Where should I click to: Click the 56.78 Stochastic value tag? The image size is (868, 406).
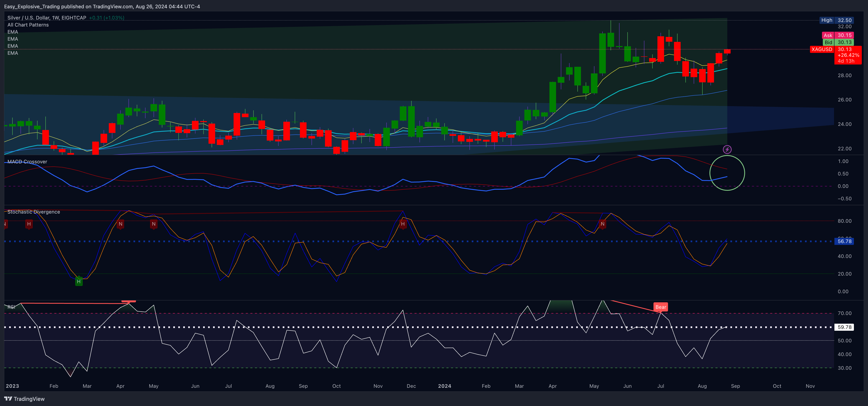pos(844,241)
